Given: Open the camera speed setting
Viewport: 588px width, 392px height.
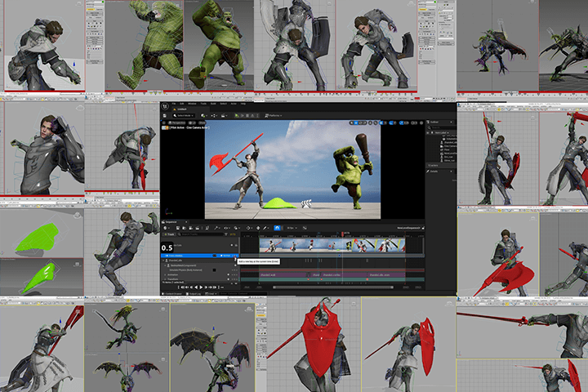Looking at the screenshot, I should point(414,123).
